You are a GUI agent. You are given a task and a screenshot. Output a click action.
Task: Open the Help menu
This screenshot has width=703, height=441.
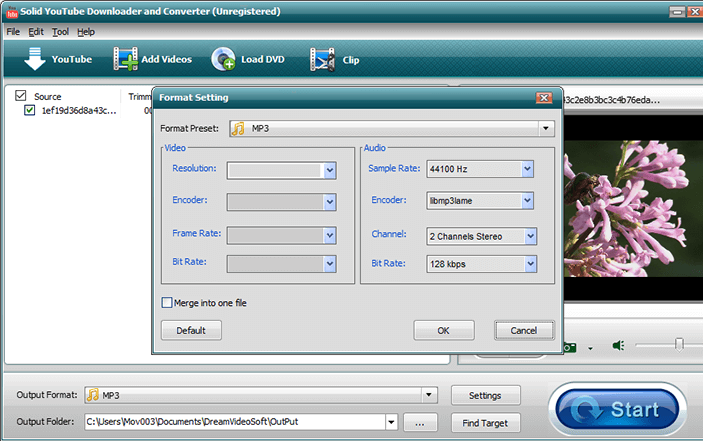click(86, 32)
